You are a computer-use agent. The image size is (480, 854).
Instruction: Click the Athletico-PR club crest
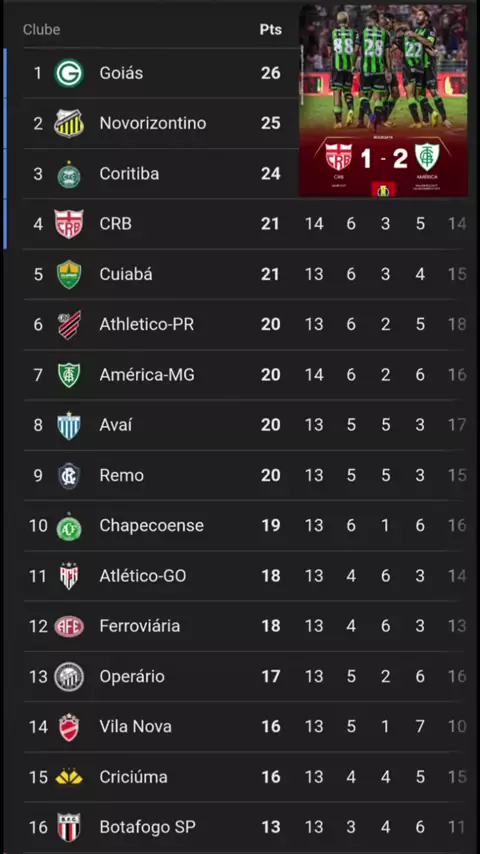(69, 325)
